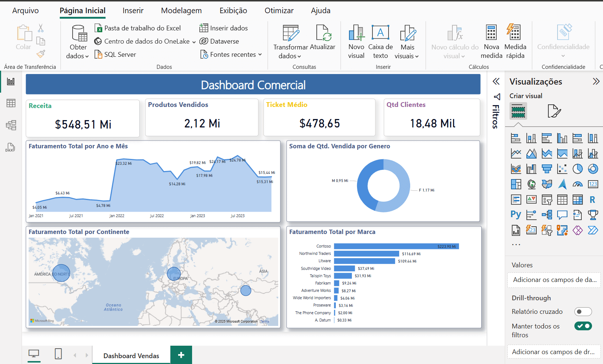
Task: Switch to the Inserir ribbon tab
Action: [x=133, y=11]
